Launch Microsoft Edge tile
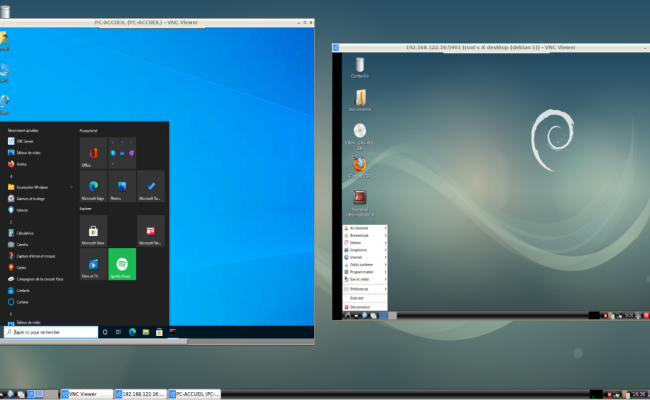This screenshot has height=400, width=650. coord(93,184)
